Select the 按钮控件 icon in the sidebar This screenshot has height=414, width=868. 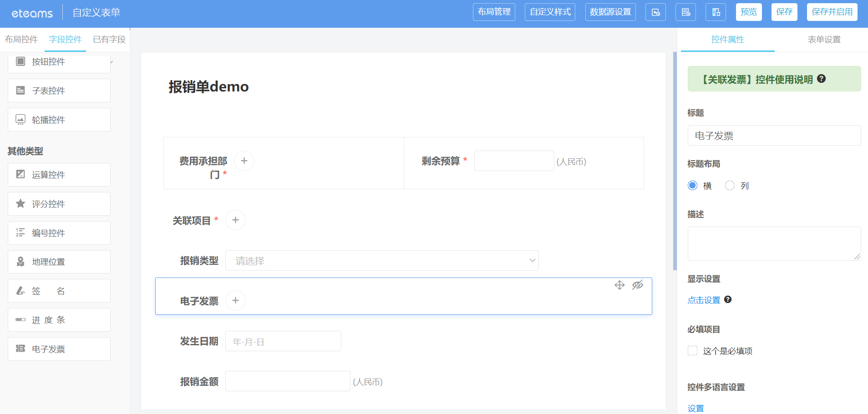click(20, 61)
